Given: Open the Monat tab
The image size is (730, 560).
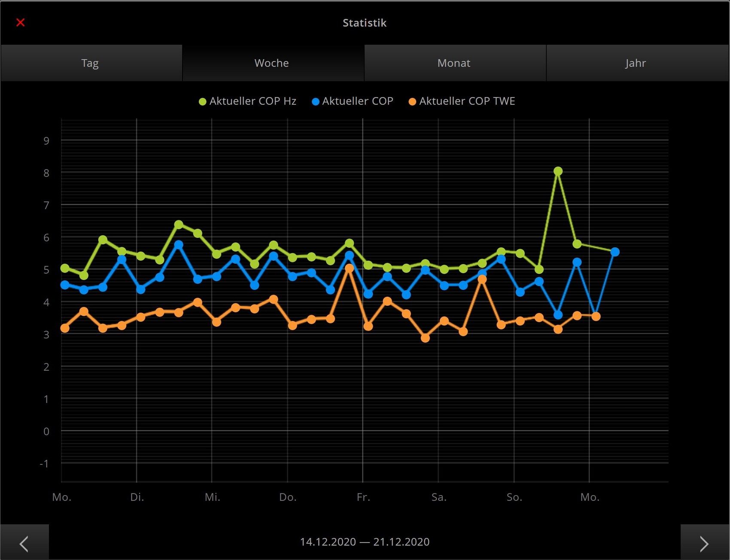Looking at the screenshot, I should [454, 63].
